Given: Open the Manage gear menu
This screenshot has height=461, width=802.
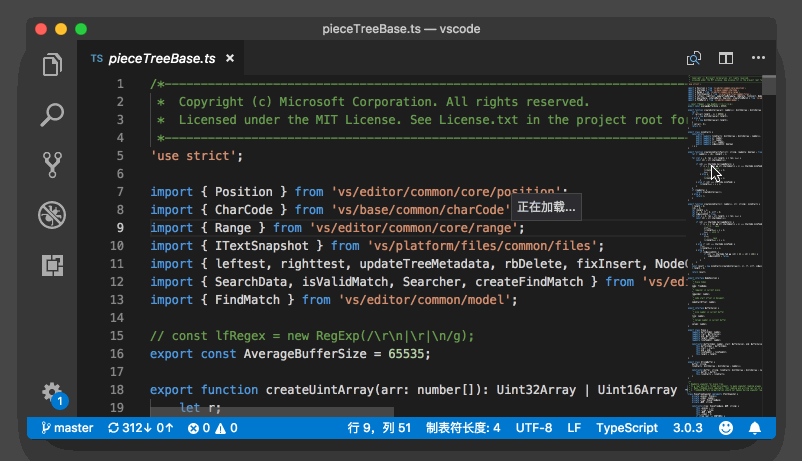Looking at the screenshot, I should [x=52, y=392].
